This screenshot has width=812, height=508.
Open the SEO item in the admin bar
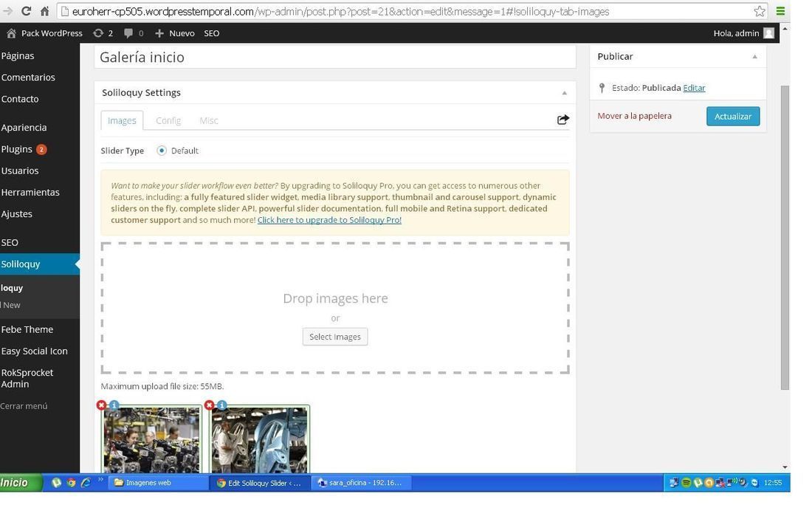(211, 33)
